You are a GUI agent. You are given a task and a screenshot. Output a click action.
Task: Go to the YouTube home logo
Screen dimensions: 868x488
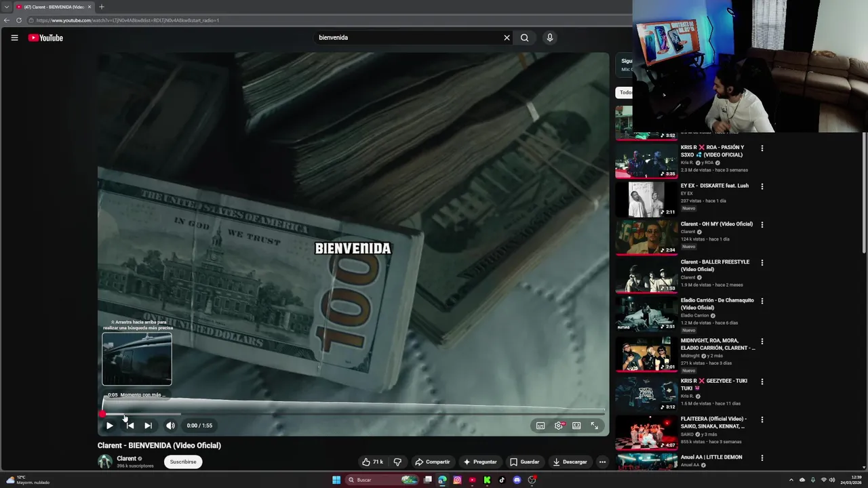pyautogui.click(x=45, y=38)
